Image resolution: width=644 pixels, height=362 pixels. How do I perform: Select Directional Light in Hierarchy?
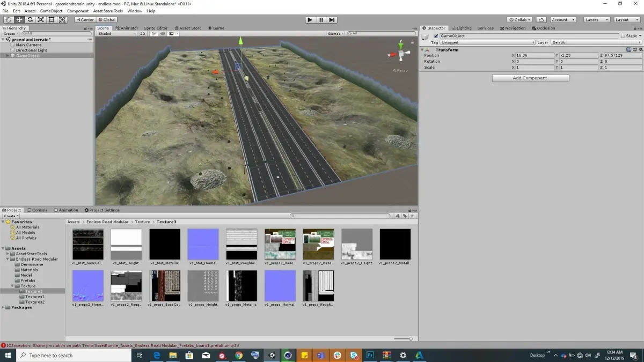click(x=31, y=50)
